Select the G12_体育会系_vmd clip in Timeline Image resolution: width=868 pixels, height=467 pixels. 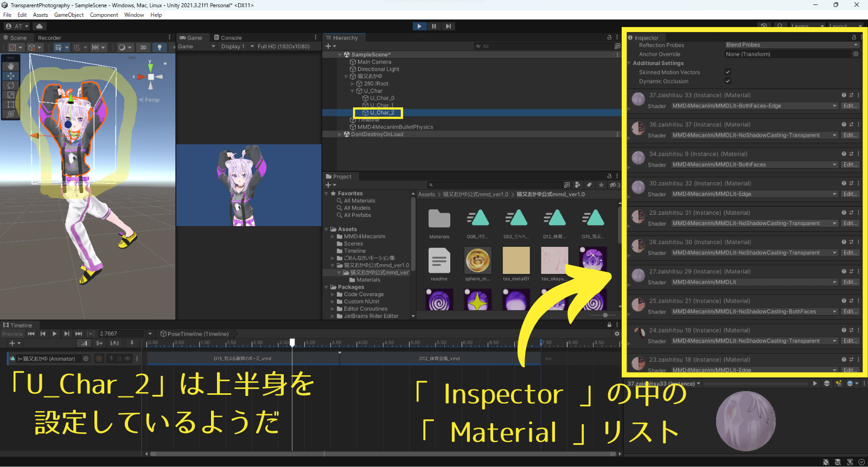(x=439, y=359)
